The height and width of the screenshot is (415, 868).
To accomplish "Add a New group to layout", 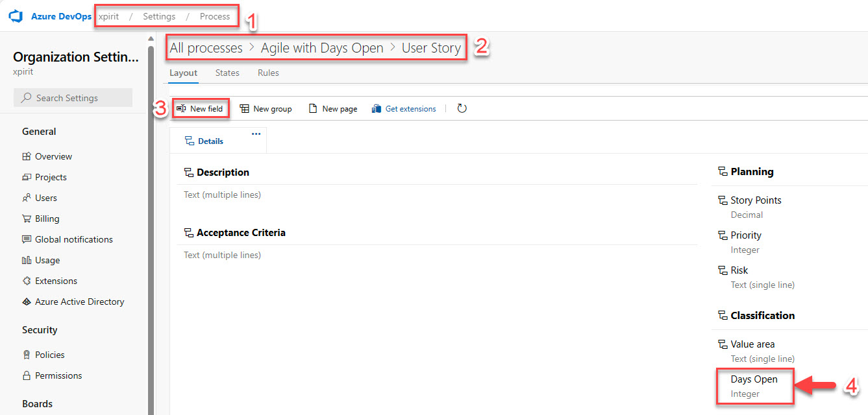I will point(266,109).
